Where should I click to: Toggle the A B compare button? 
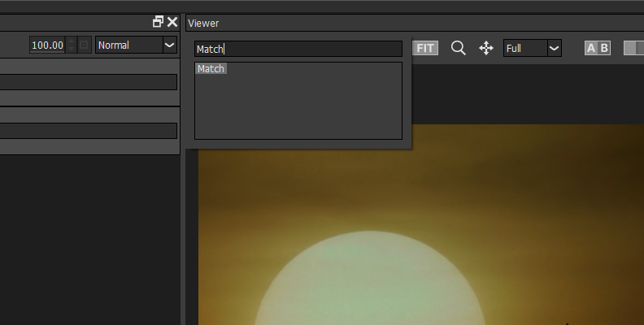[598, 48]
